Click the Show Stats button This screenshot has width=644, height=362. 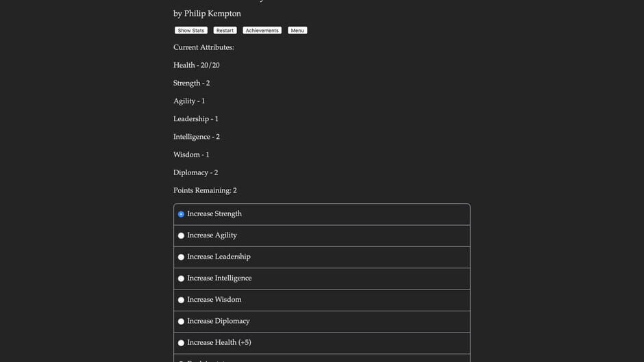coord(191,31)
